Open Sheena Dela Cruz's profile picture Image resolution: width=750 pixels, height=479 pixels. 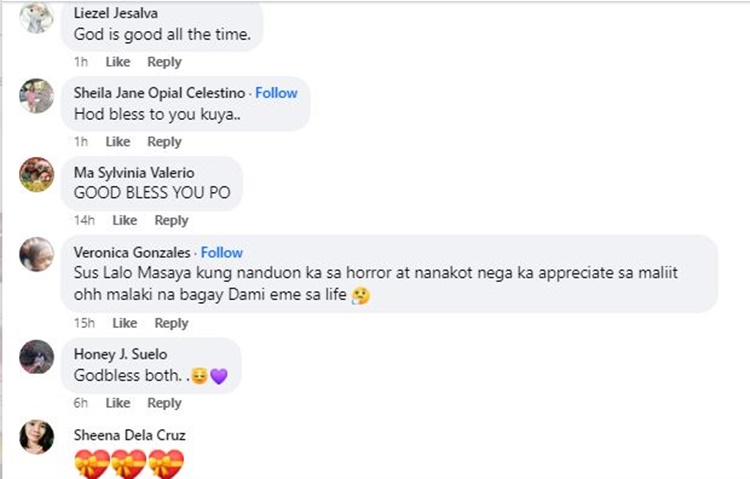pos(36,437)
